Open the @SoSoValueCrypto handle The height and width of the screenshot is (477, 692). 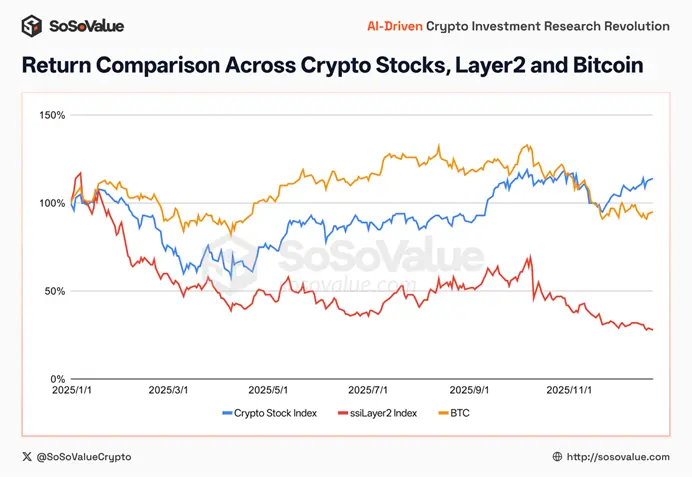click(x=83, y=456)
